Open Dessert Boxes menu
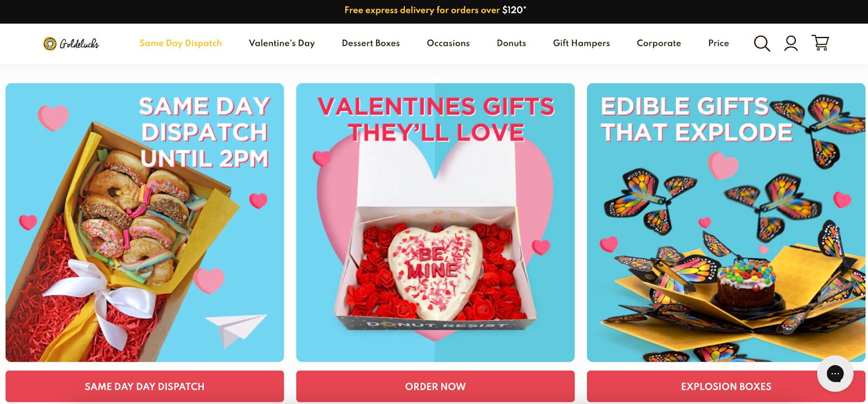The width and height of the screenshot is (868, 404). pyautogui.click(x=371, y=43)
